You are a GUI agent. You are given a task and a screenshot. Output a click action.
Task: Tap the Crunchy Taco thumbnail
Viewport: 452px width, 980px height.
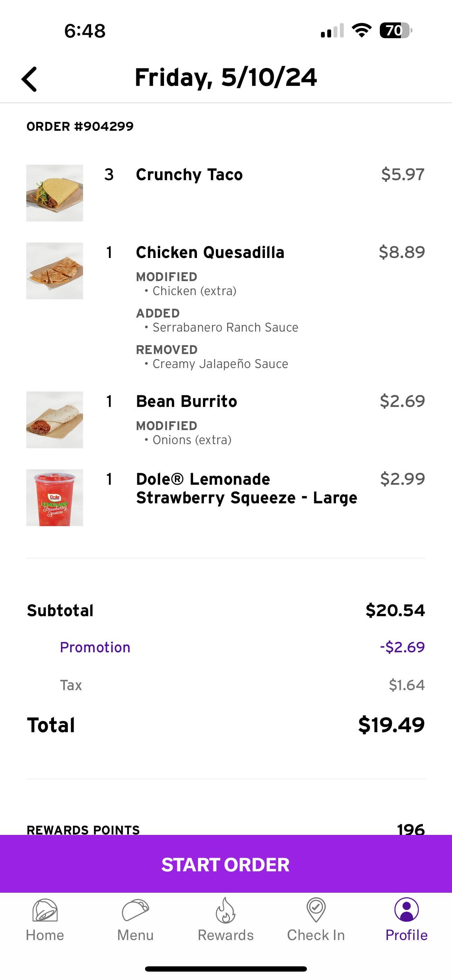(54, 193)
